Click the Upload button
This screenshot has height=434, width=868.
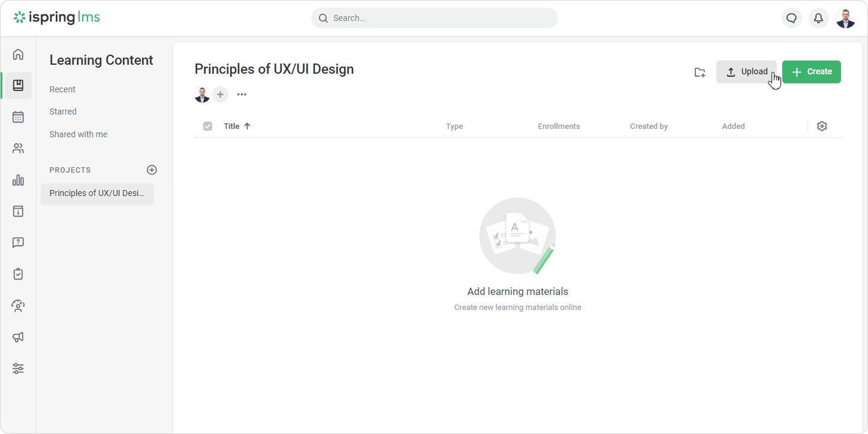click(x=746, y=72)
